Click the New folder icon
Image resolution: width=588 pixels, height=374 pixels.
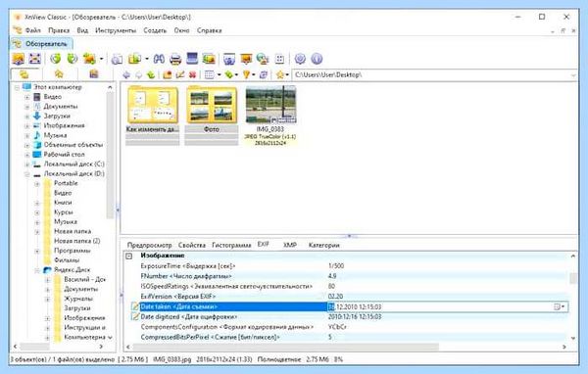(168, 75)
